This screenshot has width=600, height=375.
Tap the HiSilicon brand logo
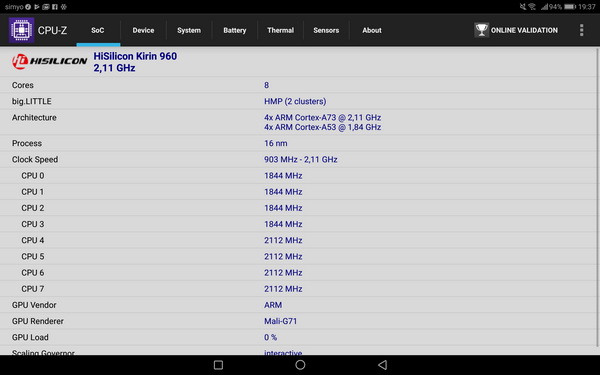[x=49, y=61]
